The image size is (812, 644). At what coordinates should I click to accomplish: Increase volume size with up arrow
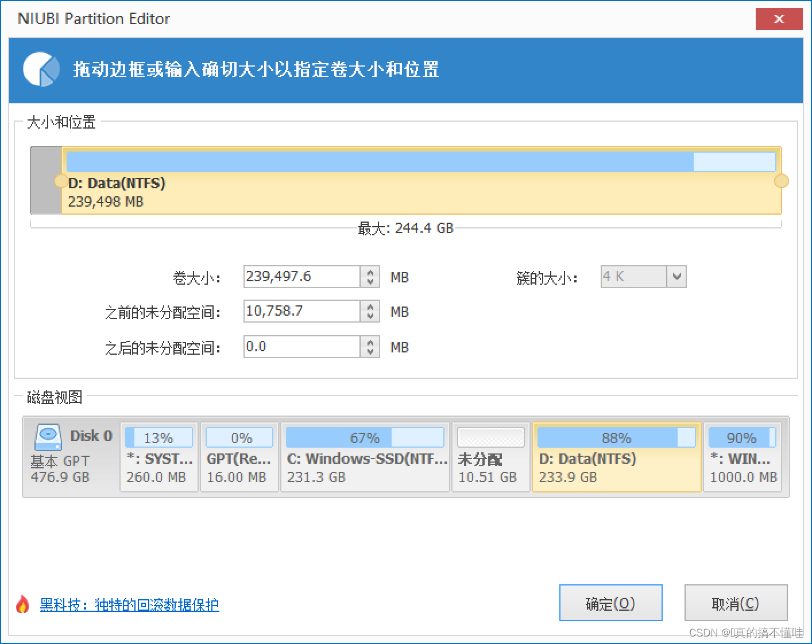[370, 272]
